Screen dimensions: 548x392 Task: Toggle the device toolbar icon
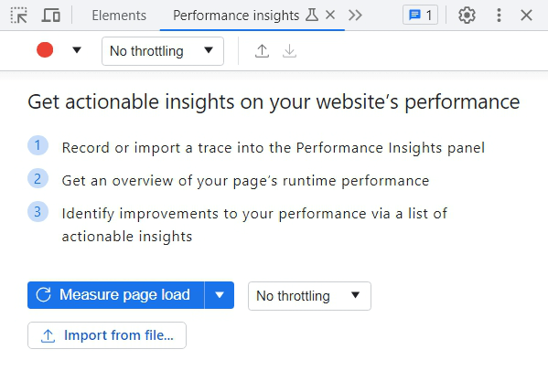pyautogui.click(x=50, y=16)
